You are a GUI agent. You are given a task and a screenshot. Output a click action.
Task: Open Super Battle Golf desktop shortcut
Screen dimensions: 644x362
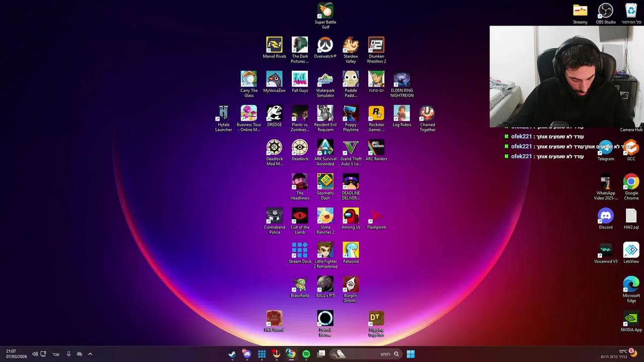[326, 16]
